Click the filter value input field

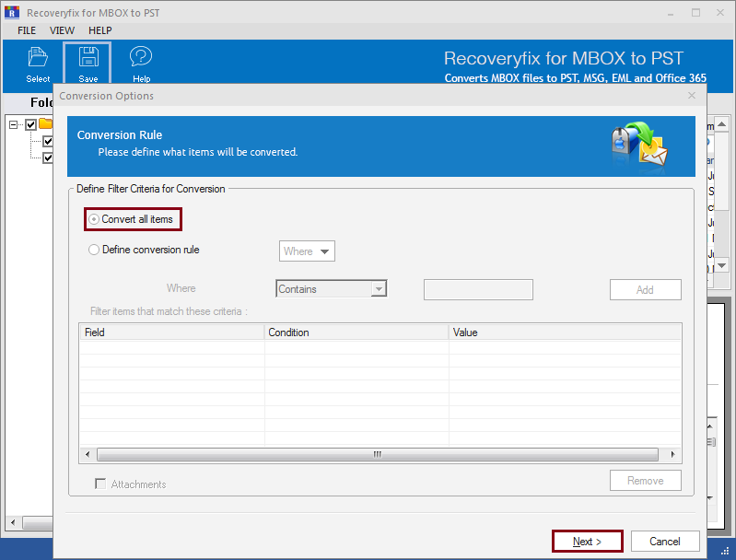(x=478, y=289)
